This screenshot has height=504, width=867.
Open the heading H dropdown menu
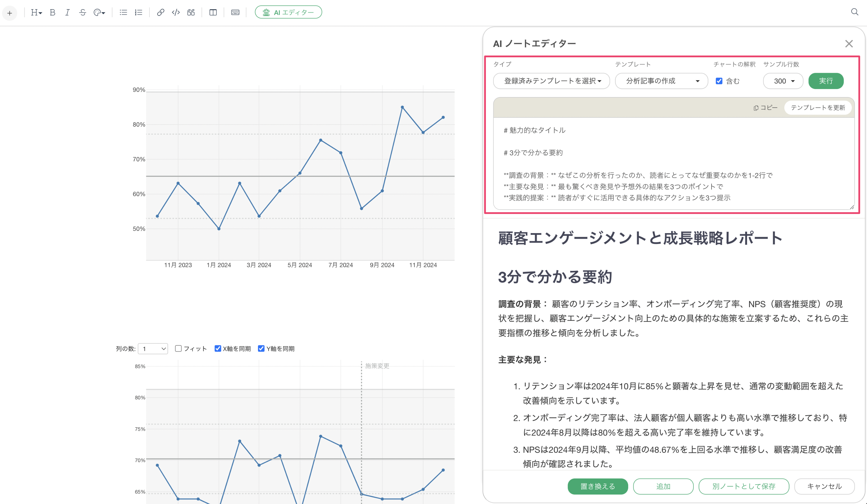(x=36, y=12)
